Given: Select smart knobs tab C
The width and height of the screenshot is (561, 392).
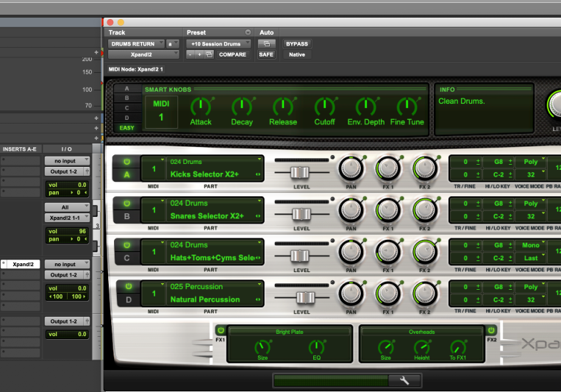Looking at the screenshot, I should pyautogui.click(x=126, y=108).
